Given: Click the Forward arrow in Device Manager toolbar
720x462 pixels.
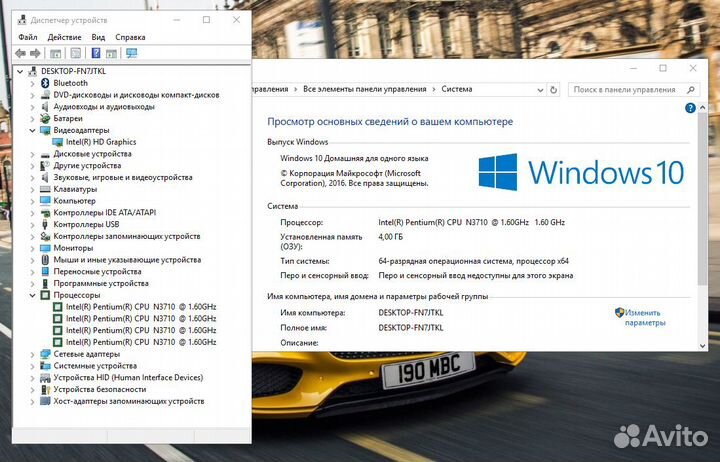Looking at the screenshot, I should click(35, 53).
